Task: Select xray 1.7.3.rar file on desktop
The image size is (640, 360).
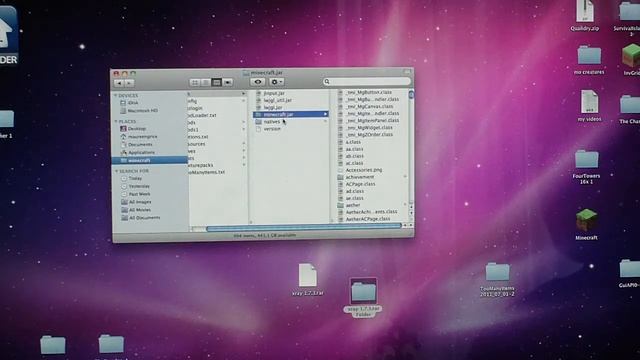Action: point(308,280)
